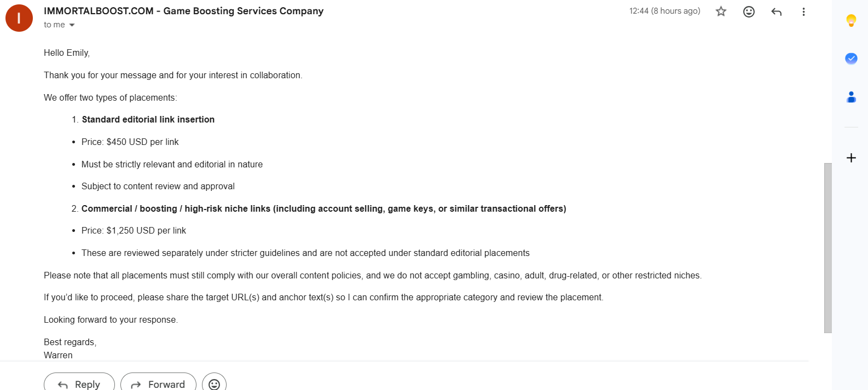Click the Forward button below message
The width and height of the screenshot is (868, 390).
pyautogui.click(x=158, y=384)
